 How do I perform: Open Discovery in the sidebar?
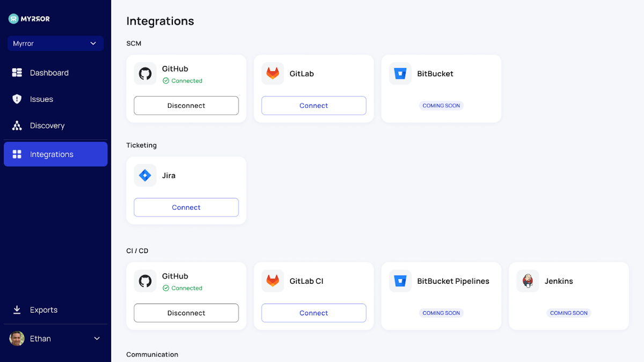(47, 125)
